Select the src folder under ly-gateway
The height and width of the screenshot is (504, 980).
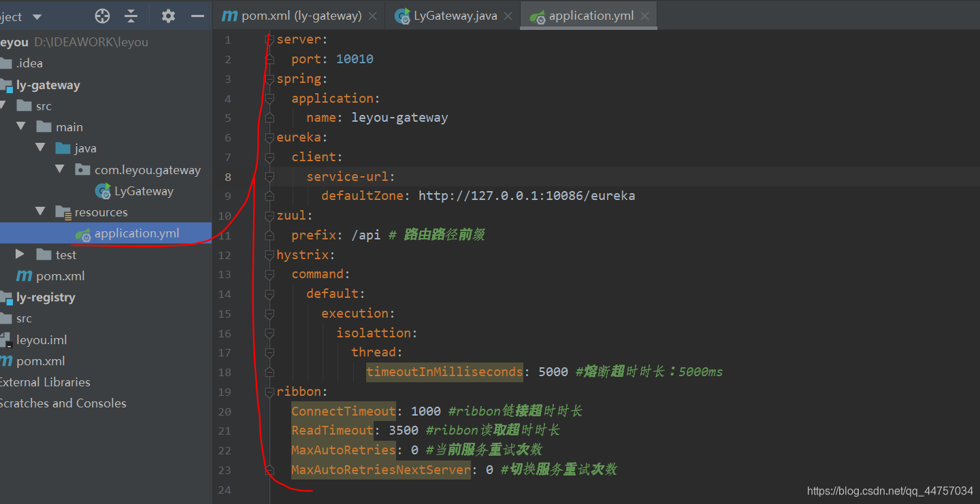(x=44, y=106)
